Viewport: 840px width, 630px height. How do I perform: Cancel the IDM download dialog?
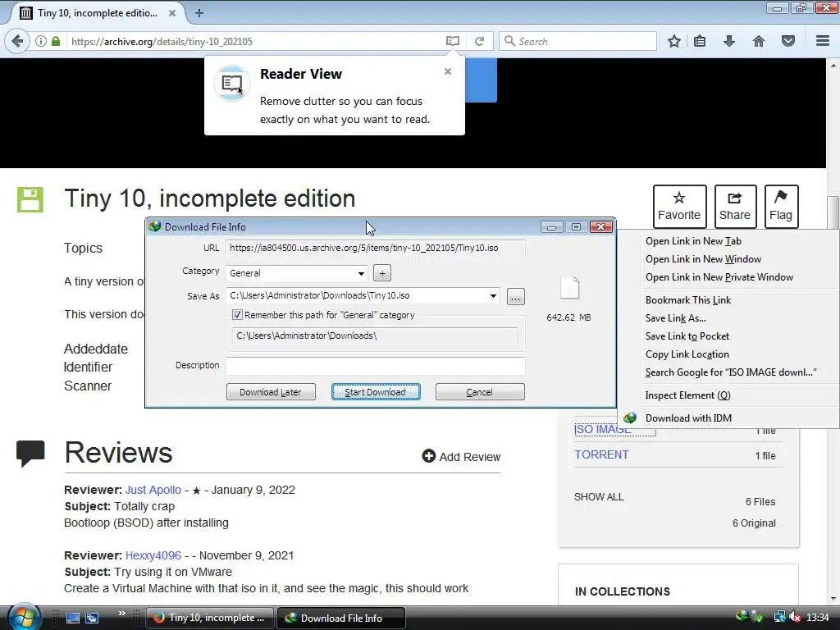pos(479,392)
